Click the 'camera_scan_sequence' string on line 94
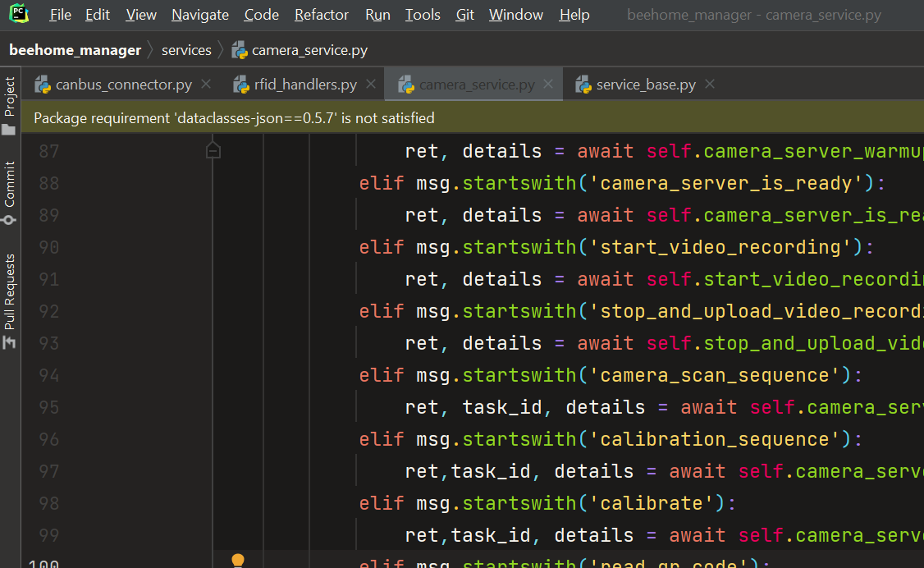 tap(714, 375)
